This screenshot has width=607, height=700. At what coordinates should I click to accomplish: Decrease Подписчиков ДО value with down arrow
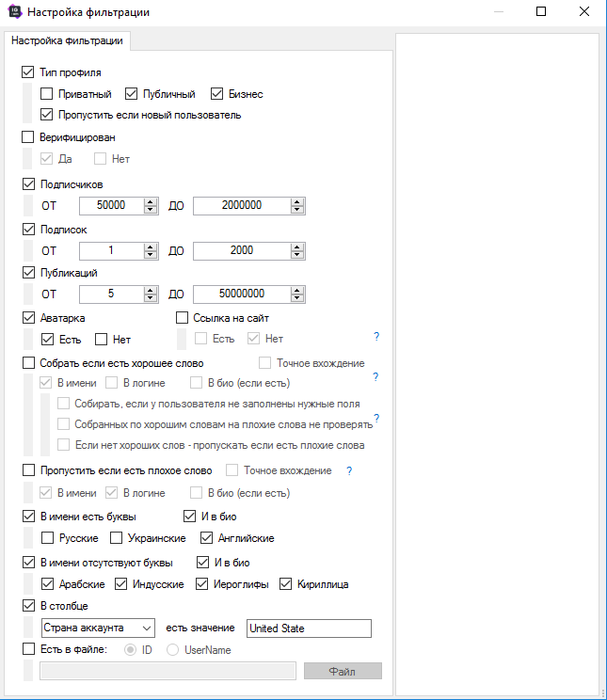[297, 210]
